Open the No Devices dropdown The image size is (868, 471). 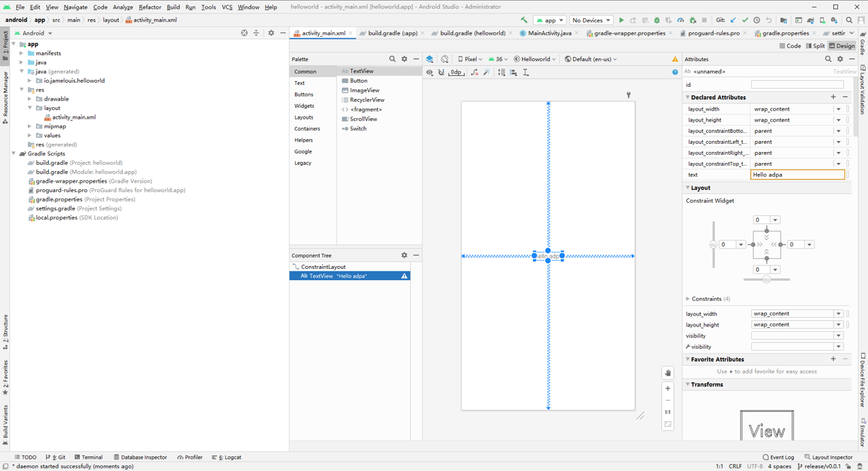[591, 20]
